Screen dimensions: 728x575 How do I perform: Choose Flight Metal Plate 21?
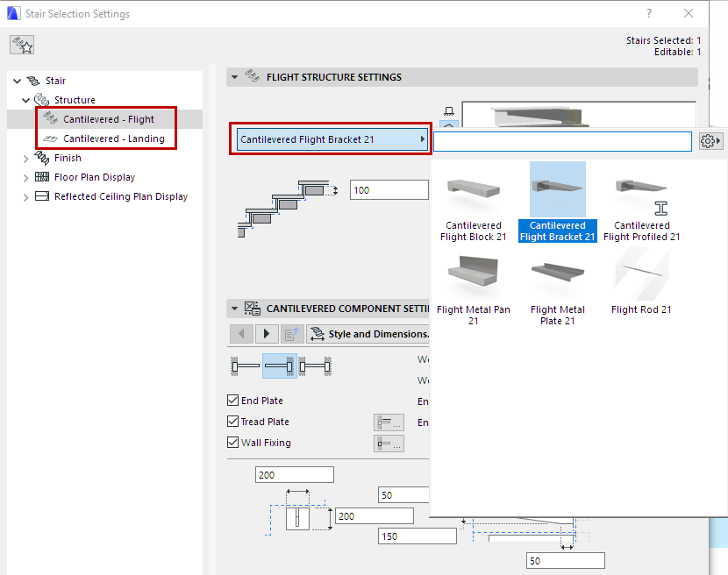tap(558, 287)
